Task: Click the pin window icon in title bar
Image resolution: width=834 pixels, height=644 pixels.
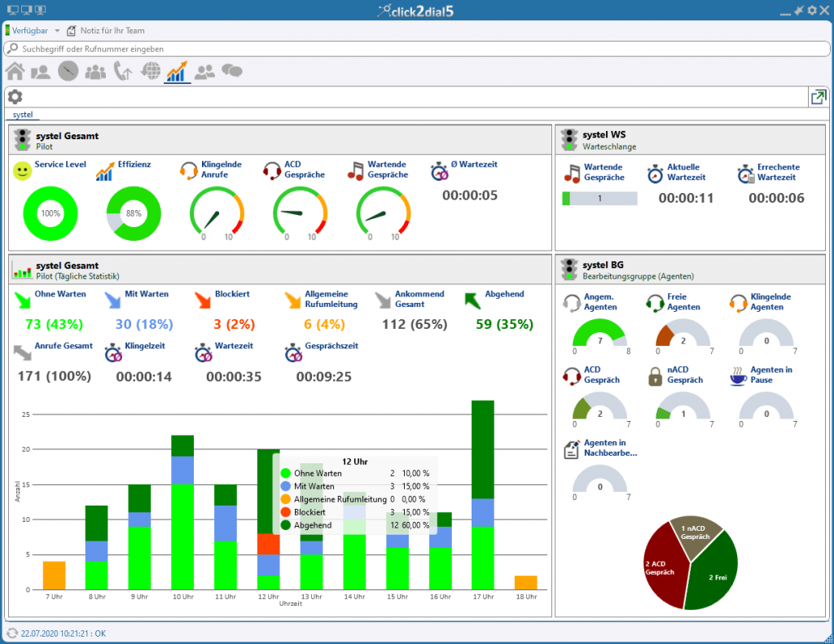Action: (x=799, y=10)
